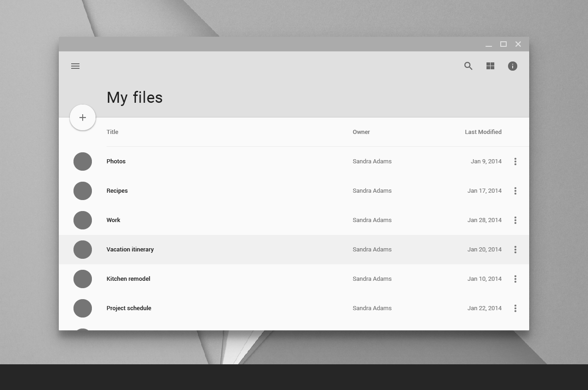Open the Vacation itinerary file
This screenshot has height=390, width=588.
(130, 250)
